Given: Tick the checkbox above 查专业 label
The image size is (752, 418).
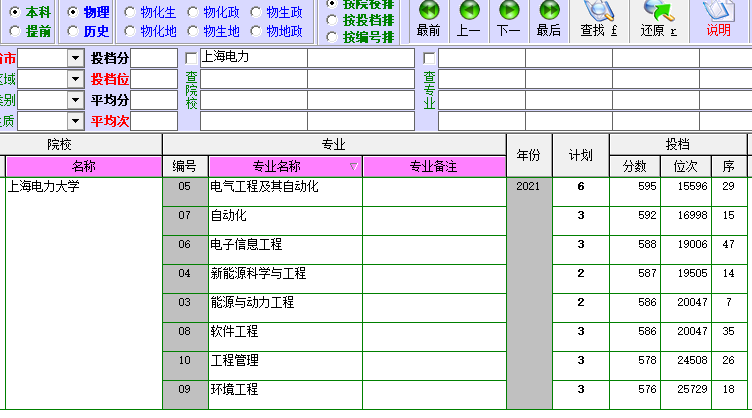Looking at the screenshot, I should click(429, 58).
